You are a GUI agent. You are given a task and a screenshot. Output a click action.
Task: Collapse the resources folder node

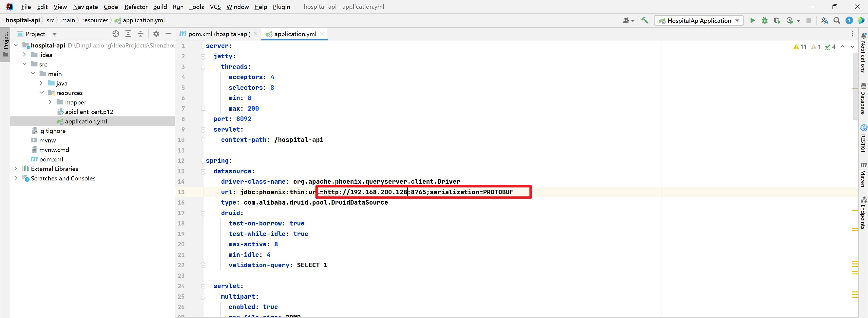pos(42,93)
